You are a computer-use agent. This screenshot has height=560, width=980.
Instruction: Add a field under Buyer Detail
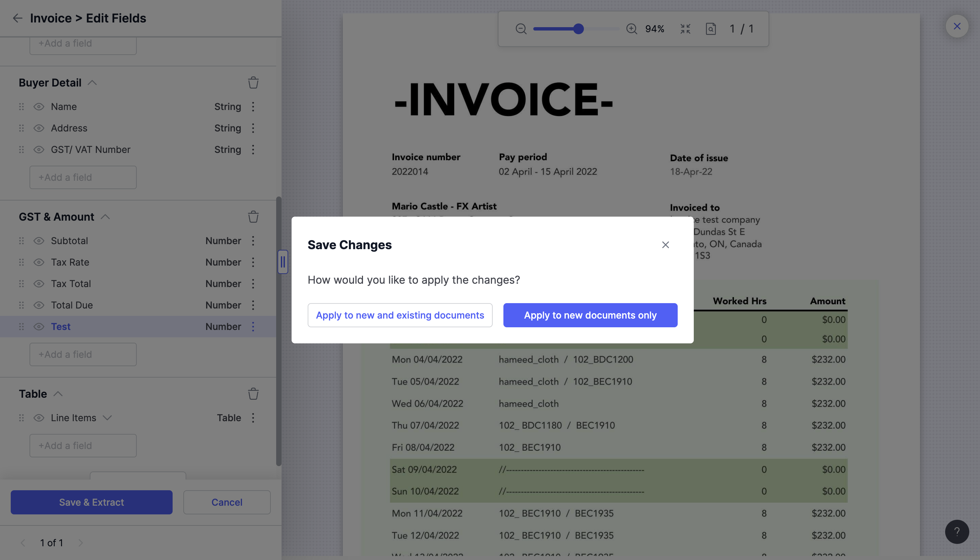coord(83,177)
